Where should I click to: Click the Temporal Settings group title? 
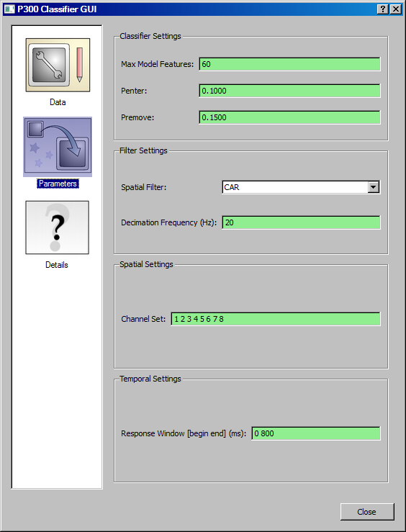150,379
